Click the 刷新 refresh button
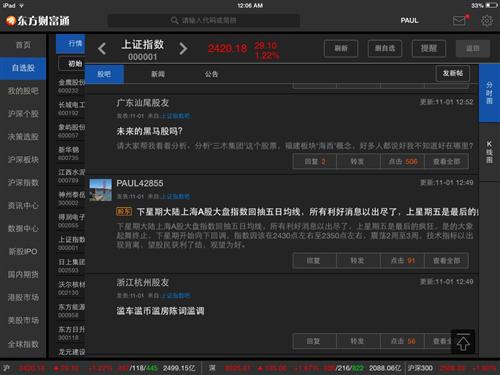This screenshot has width=500, height=375. click(341, 49)
